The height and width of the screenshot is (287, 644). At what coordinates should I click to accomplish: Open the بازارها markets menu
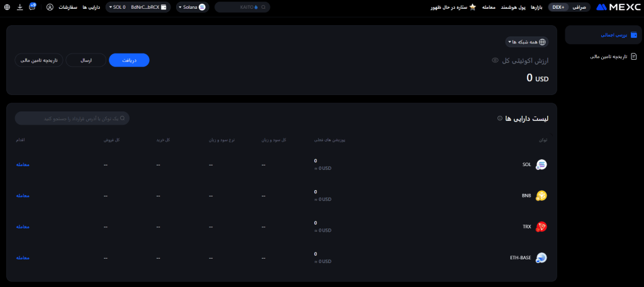(538, 8)
